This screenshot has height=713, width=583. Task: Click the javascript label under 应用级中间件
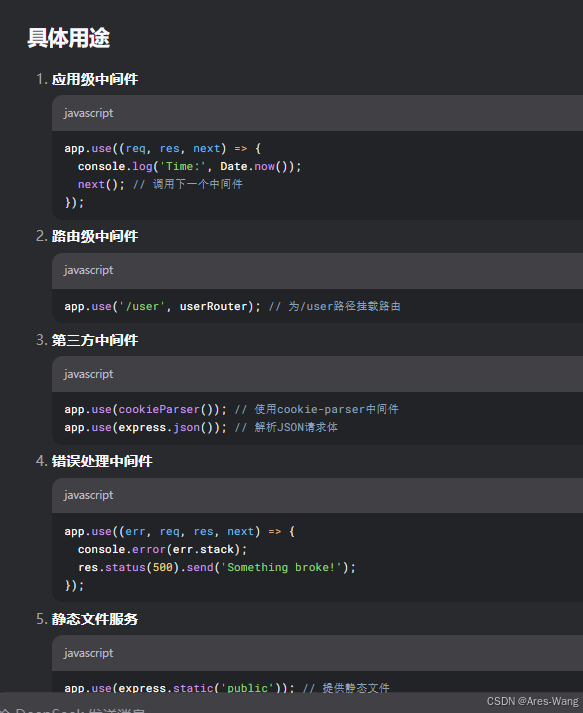coord(88,113)
